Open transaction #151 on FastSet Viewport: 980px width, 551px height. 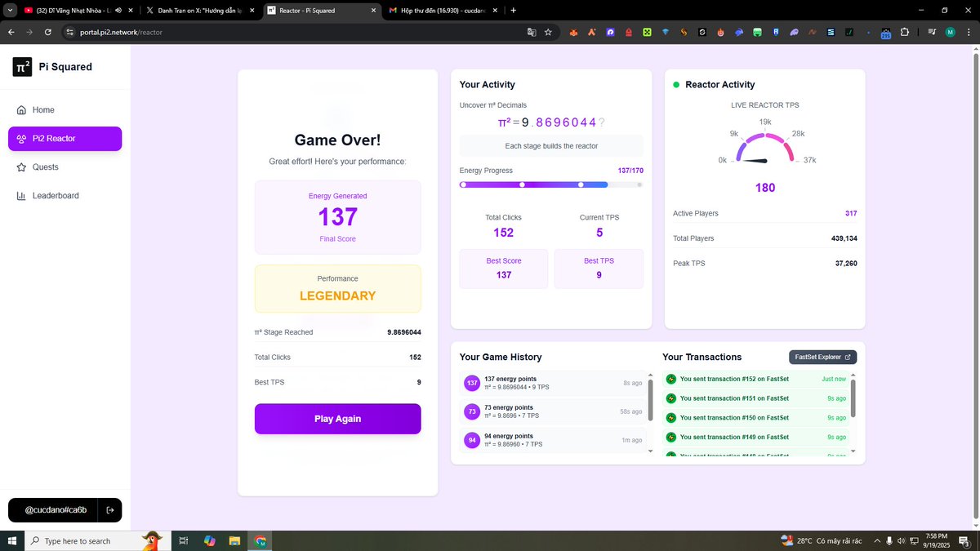click(755, 398)
